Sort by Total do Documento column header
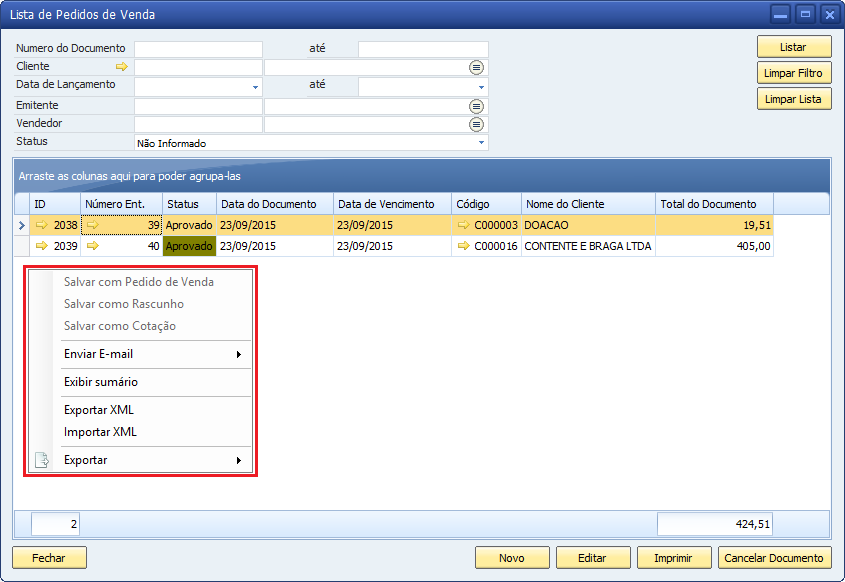This screenshot has height=582, width=845. [x=715, y=204]
